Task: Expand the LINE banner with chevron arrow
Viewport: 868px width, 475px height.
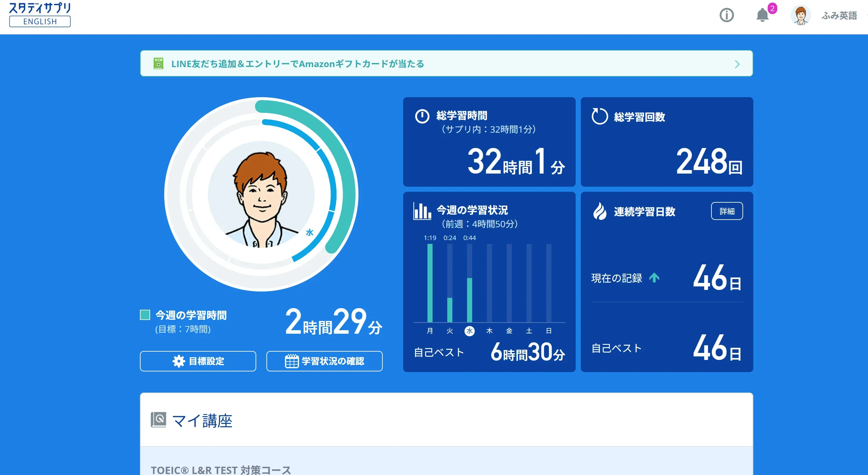Action: [737, 64]
